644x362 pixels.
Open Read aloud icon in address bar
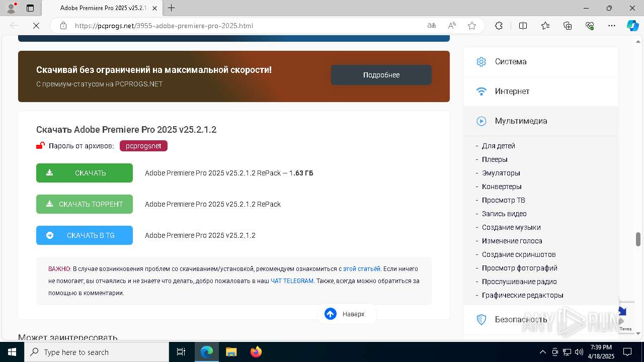[452, 26]
